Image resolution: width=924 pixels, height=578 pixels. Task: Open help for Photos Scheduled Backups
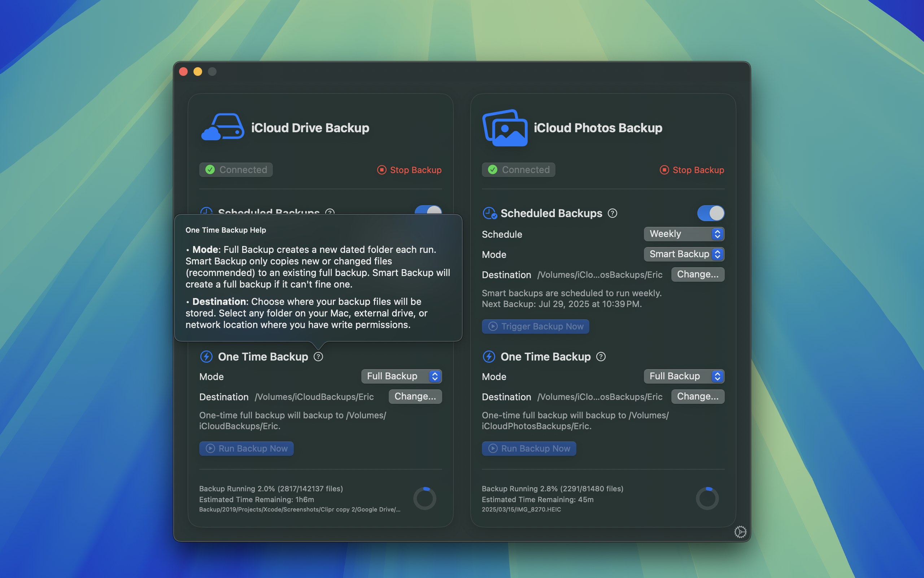click(613, 213)
